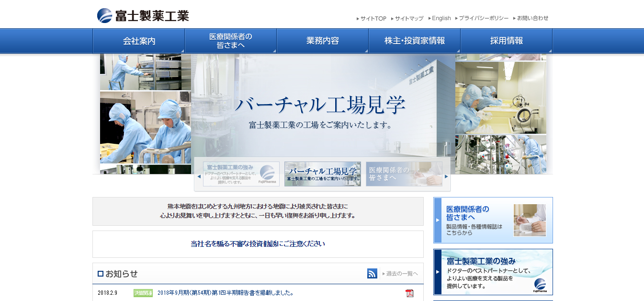The width and height of the screenshot is (644, 301).
Task: Switch to English site
Action: [x=440, y=19]
